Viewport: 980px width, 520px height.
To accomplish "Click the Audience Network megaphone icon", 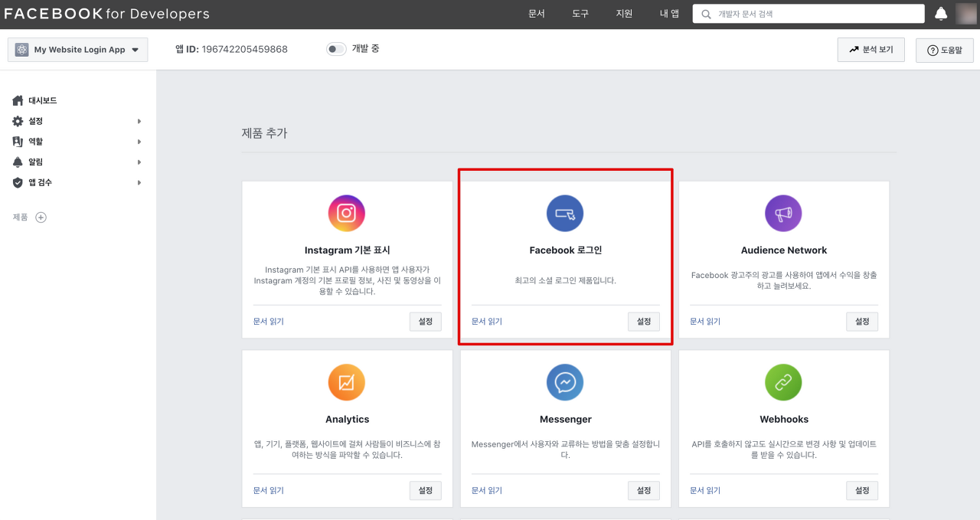I will (x=783, y=213).
